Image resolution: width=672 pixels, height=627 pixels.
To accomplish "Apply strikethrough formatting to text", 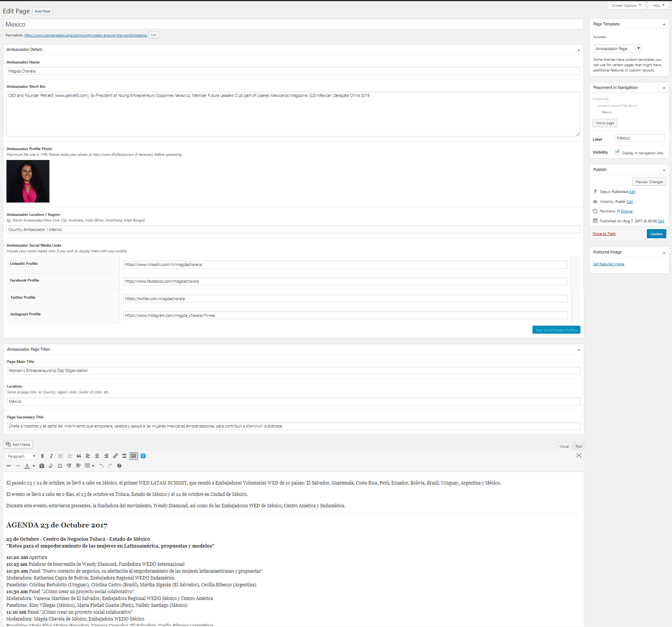I will (9, 466).
